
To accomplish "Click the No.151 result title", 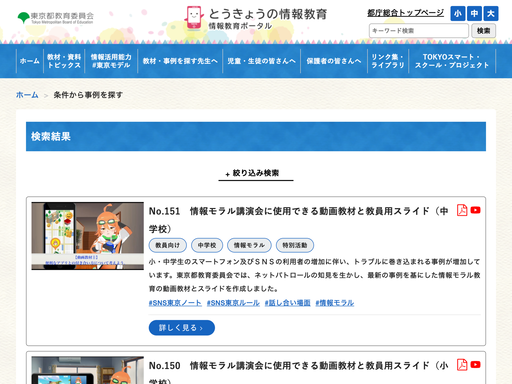I will [x=298, y=220].
